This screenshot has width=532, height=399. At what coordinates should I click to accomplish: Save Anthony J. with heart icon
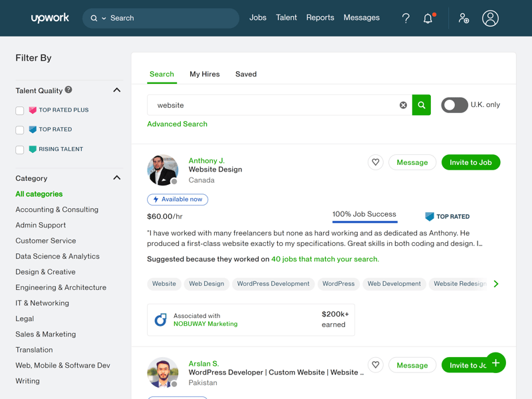(376, 162)
